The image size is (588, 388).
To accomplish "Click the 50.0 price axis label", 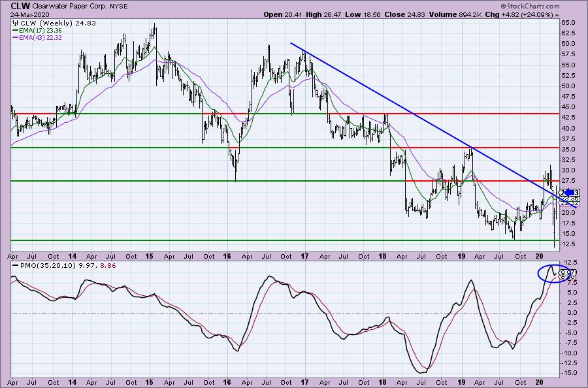I will tap(568, 86).
